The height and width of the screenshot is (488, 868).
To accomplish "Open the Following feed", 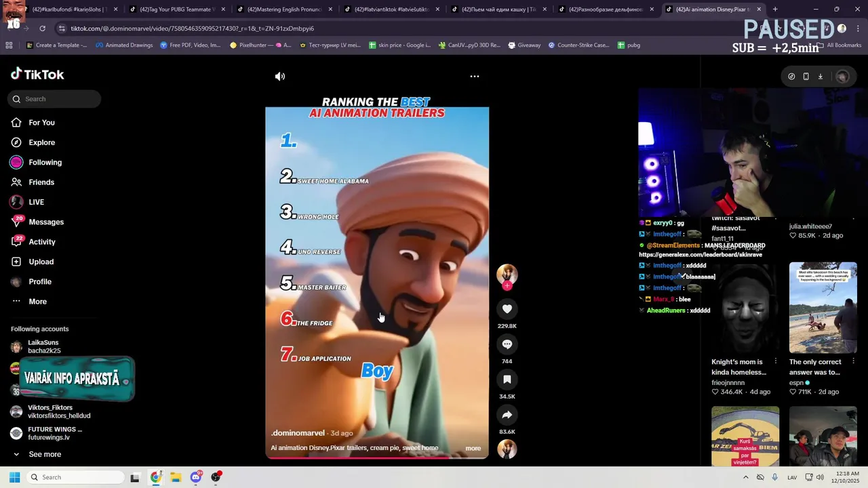I will [45, 163].
